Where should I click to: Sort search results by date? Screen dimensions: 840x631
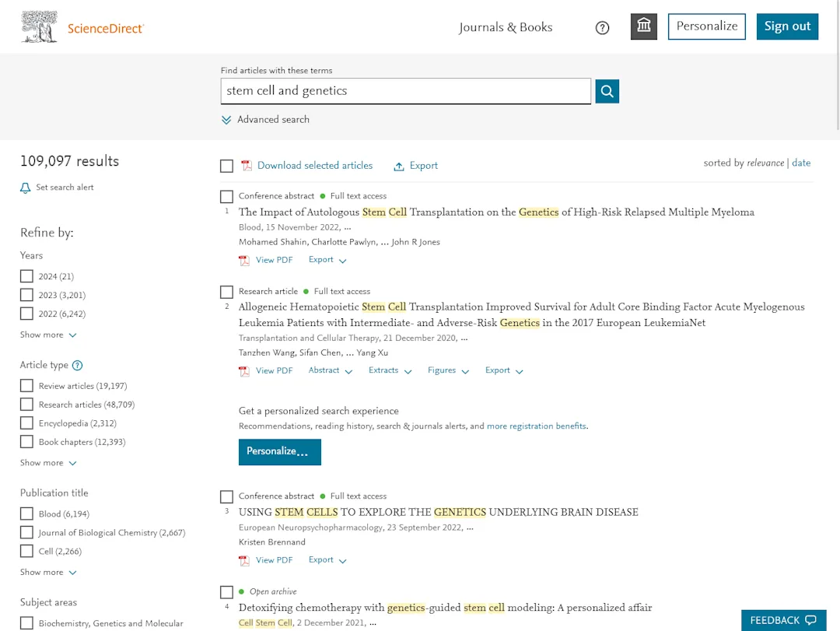(801, 163)
